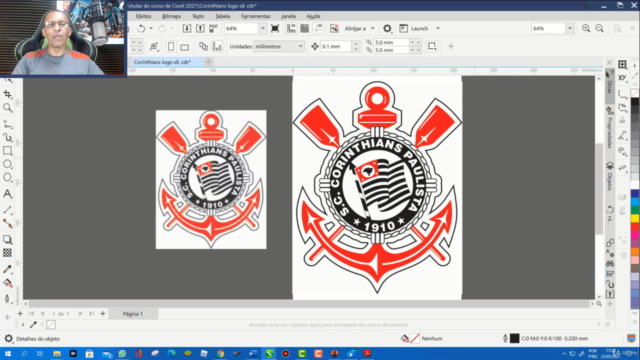Toggle All Pages layout button
This screenshot has width=640, height=360.
click(203, 46)
